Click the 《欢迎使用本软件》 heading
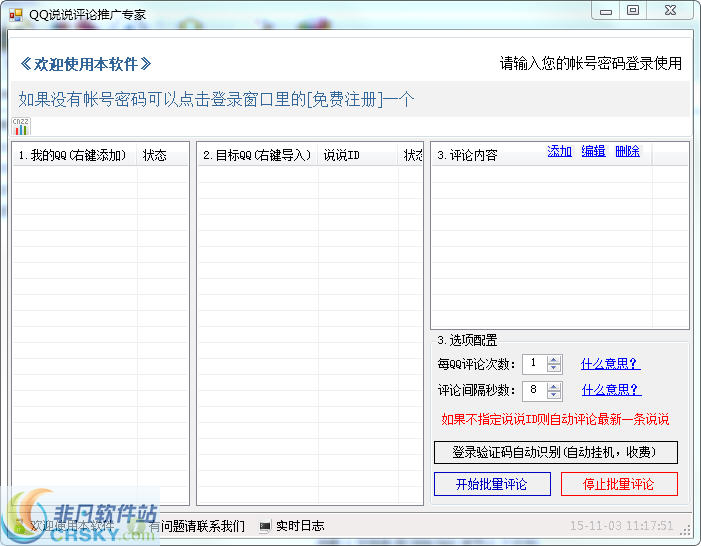 click(x=85, y=64)
